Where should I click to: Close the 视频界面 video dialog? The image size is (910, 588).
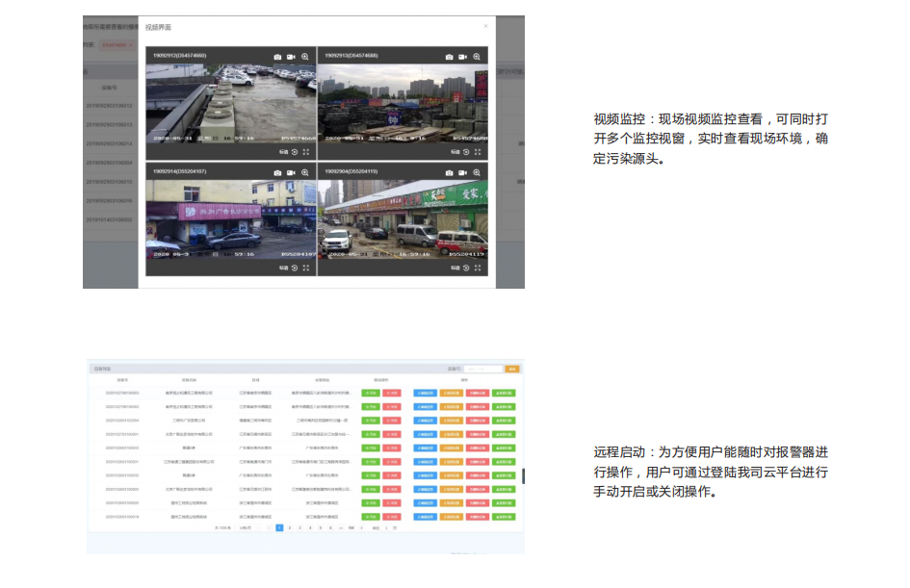coord(485,26)
